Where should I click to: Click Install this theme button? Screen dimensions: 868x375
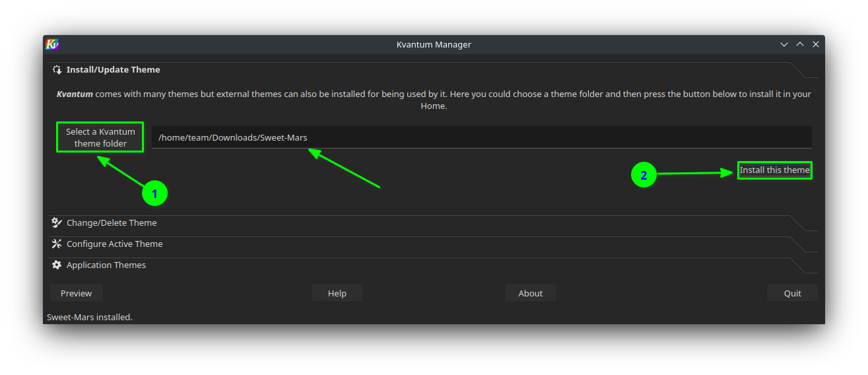[774, 170]
